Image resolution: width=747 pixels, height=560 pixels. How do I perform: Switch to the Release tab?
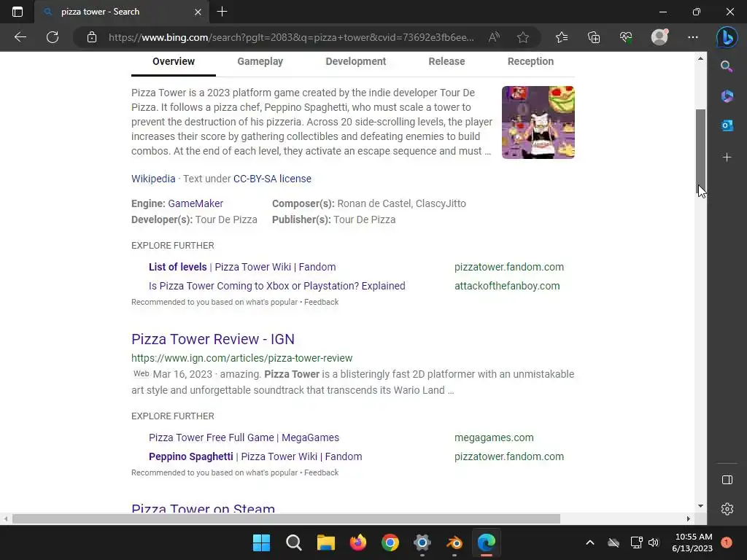click(x=446, y=61)
